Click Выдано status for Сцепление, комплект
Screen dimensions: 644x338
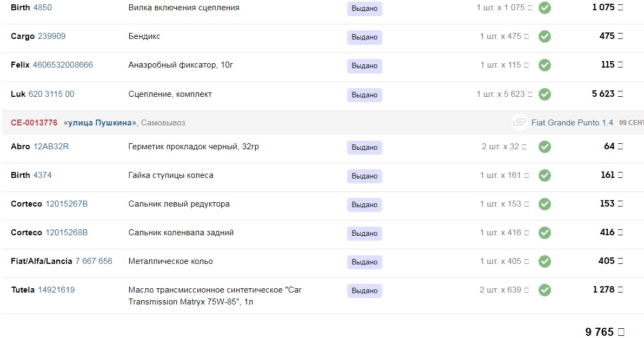click(x=364, y=95)
